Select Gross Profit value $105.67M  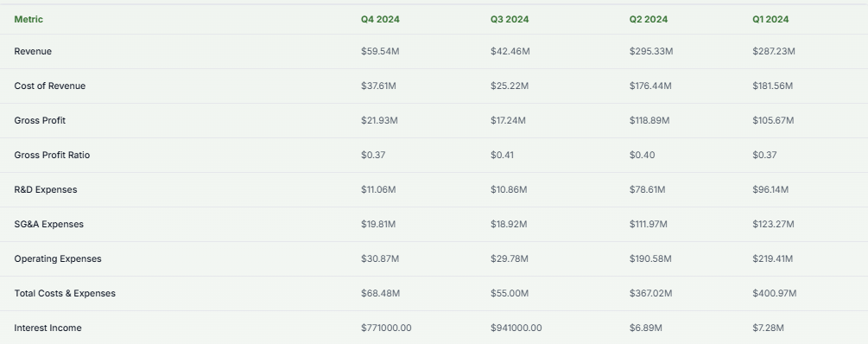(x=773, y=120)
